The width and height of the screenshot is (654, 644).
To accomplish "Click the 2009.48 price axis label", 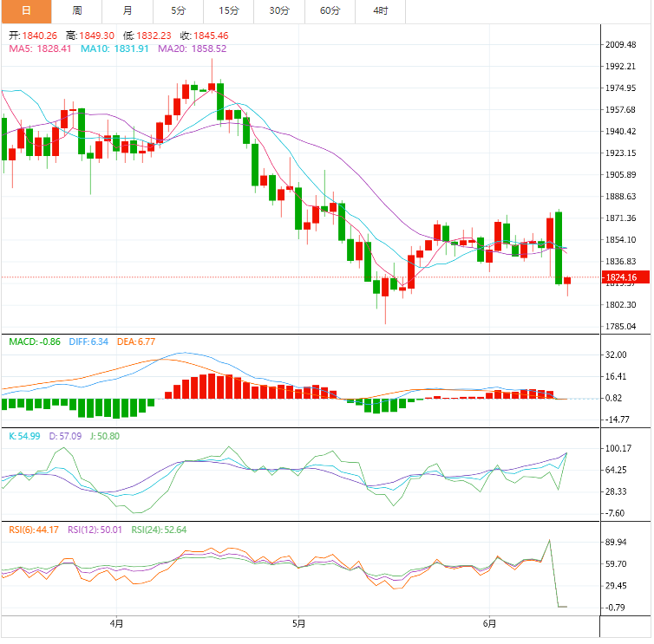I will [621, 45].
